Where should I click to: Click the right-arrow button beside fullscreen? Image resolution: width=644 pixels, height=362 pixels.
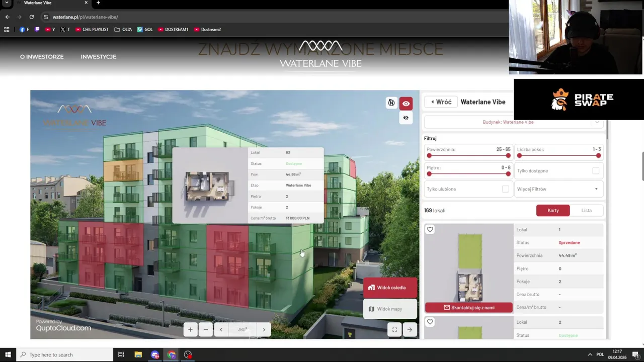coord(410,330)
